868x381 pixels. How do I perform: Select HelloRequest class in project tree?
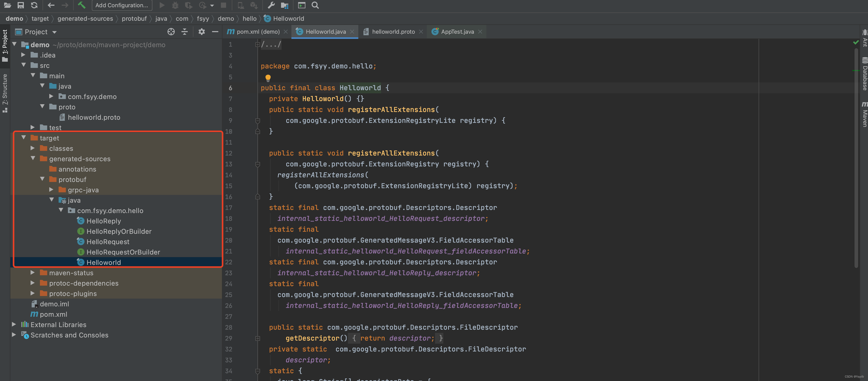click(x=108, y=242)
